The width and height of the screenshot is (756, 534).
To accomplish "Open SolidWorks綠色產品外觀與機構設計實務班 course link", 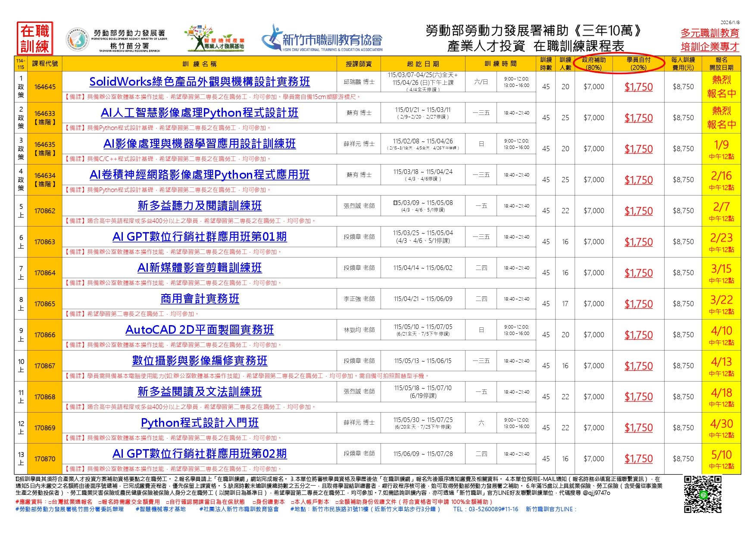I will 200,81.
